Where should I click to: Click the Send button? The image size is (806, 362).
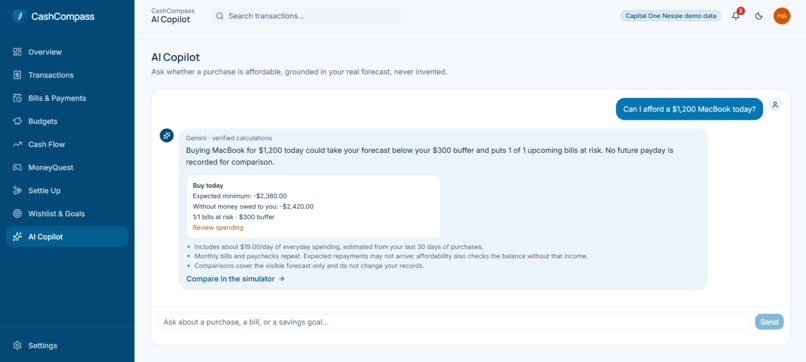click(x=769, y=322)
